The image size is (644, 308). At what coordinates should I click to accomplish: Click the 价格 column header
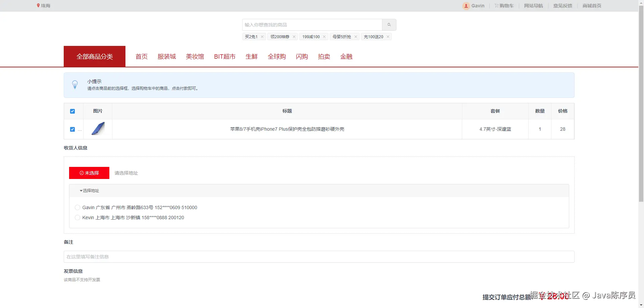[563, 111]
